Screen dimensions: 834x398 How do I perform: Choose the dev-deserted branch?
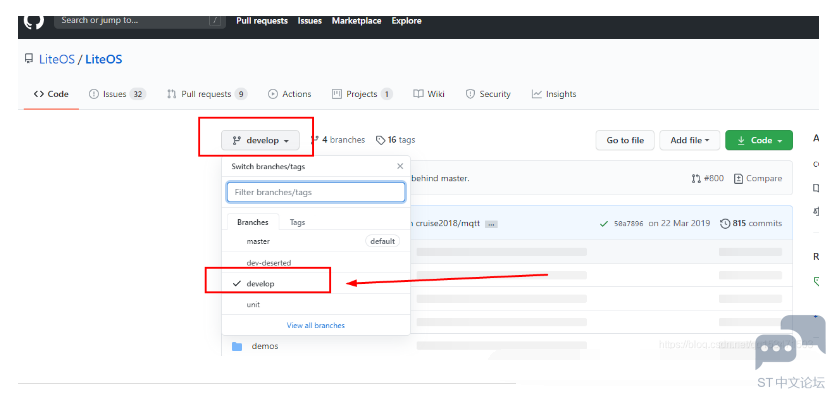(315, 262)
